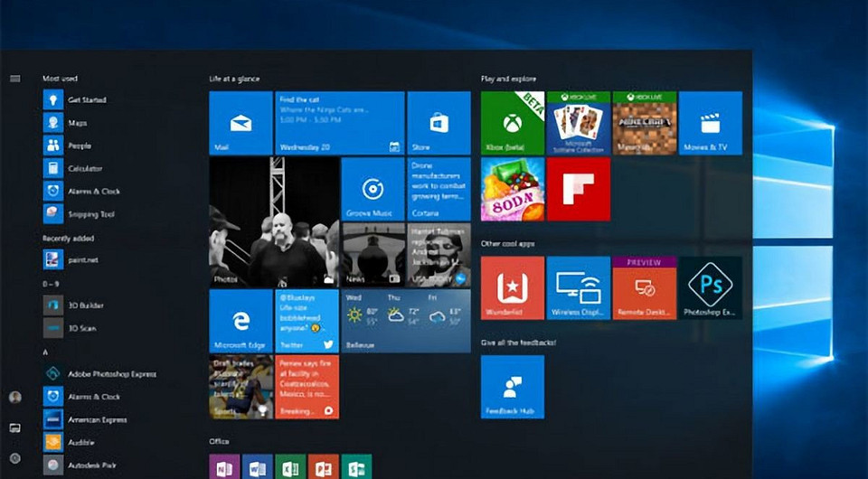Image resolution: width=868 pixels, height=479 pixels.
Task: Click the 'Most used' heading
Action: tap(60, 79)
